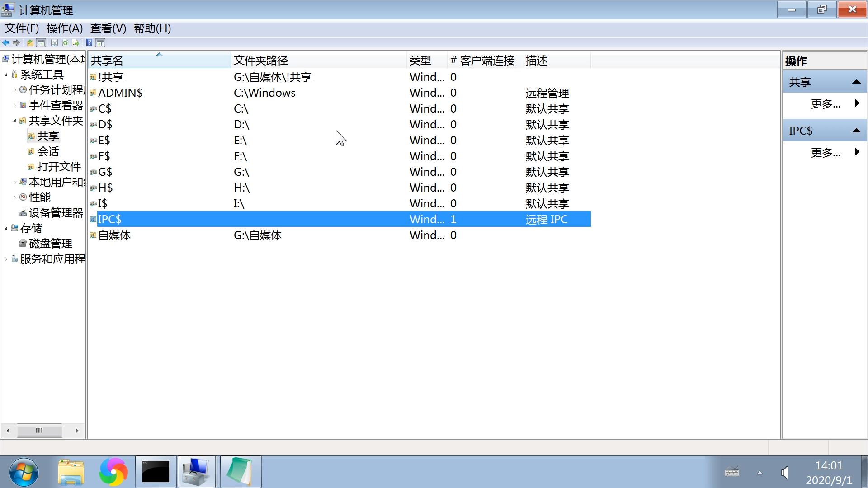Open the 操作(A) menu
The width and height of the screenshot is (868, 488).
(x=64, y=28)
